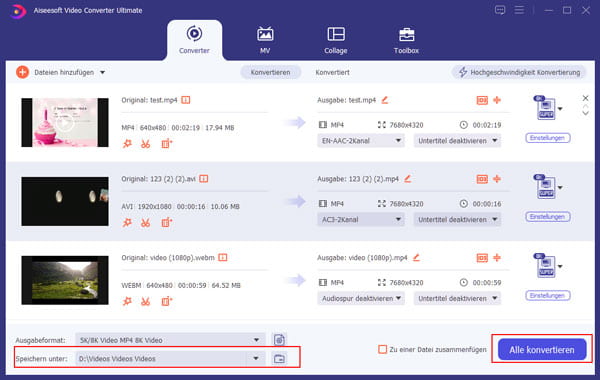
Task: Click the enhance video icon for video (1080p).webm
Action: [166, 301]
